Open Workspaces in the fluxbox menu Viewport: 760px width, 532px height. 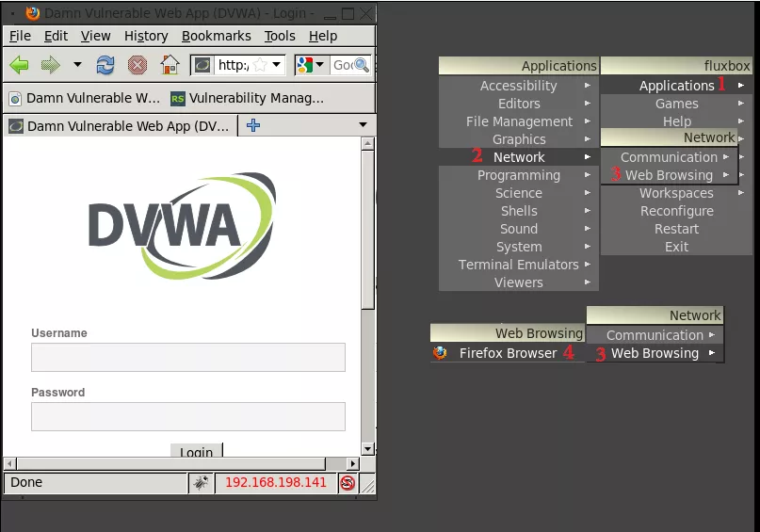coord(676,193)
